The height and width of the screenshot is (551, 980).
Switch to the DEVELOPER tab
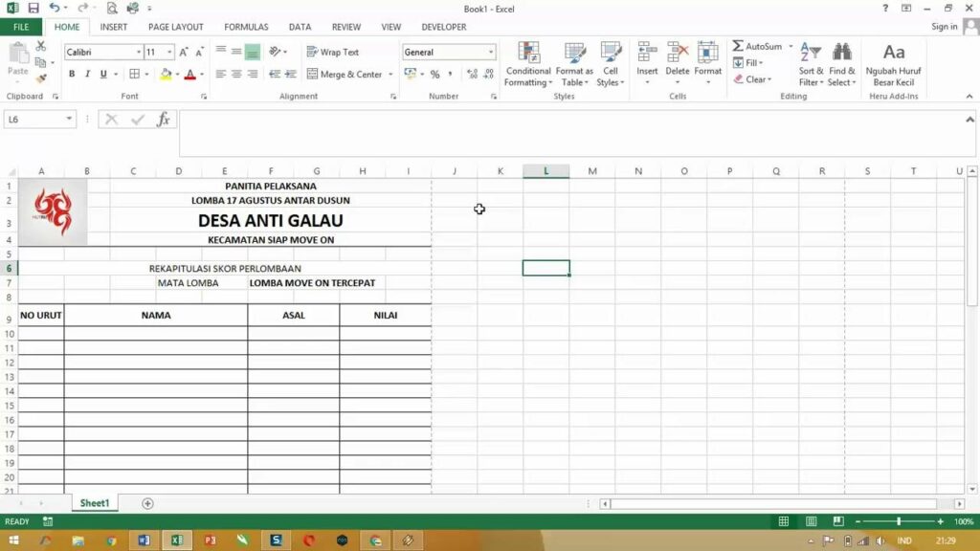point(444,27)
